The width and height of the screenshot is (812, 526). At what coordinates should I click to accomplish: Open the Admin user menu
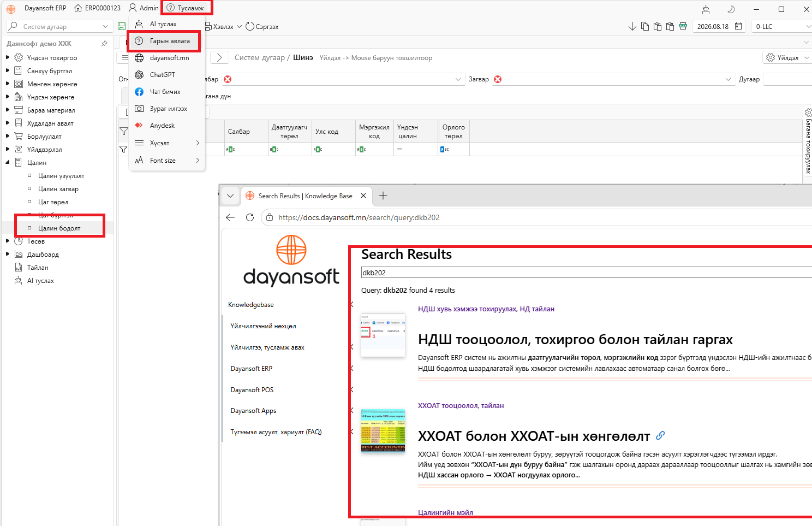(144, 8)
